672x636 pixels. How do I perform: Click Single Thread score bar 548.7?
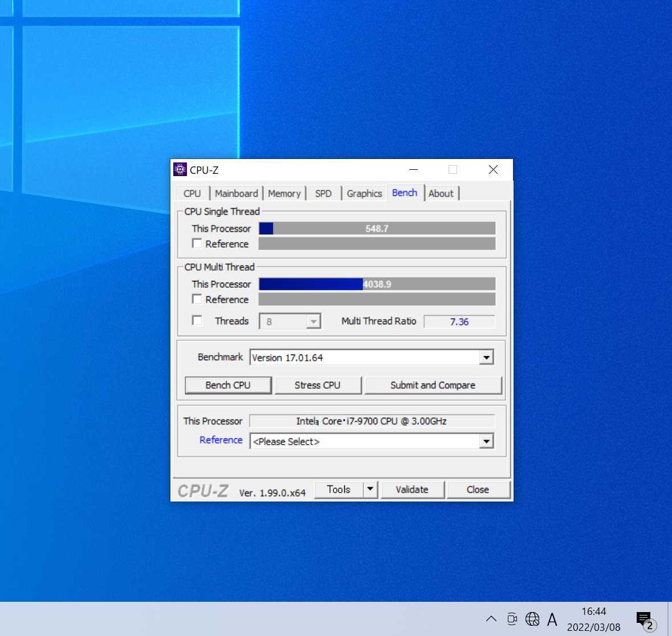pyautogui.click(x=377, y=229)
